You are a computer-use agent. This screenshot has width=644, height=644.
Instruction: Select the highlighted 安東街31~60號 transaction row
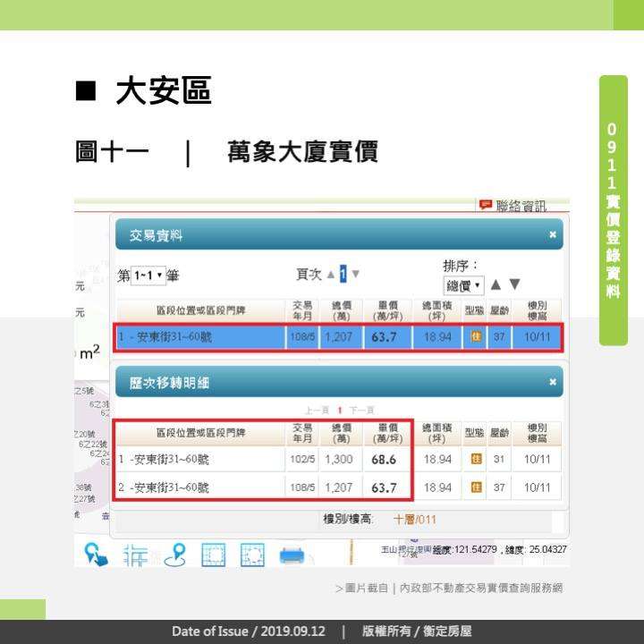tap(338, 337)
